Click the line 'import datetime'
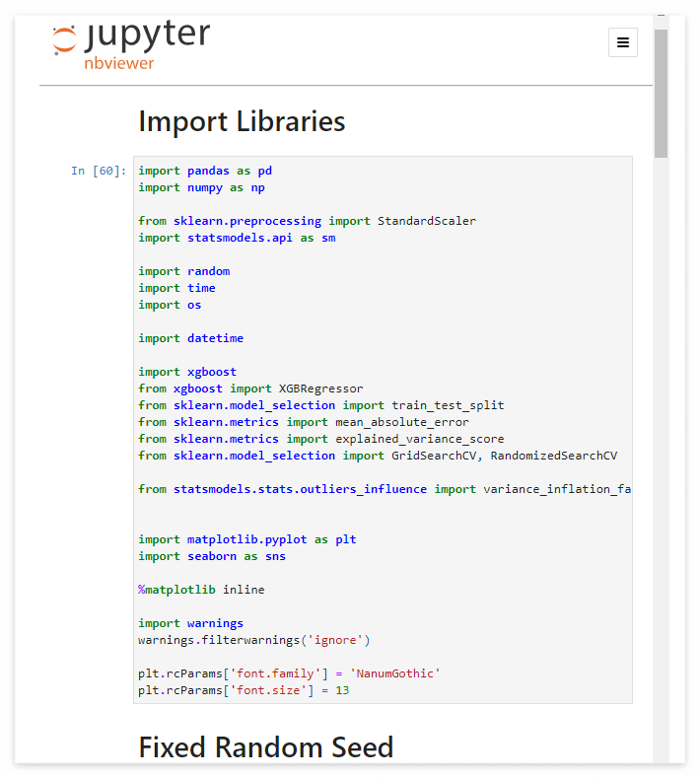Viewport: 700px width, 778px height. point(191,338)
